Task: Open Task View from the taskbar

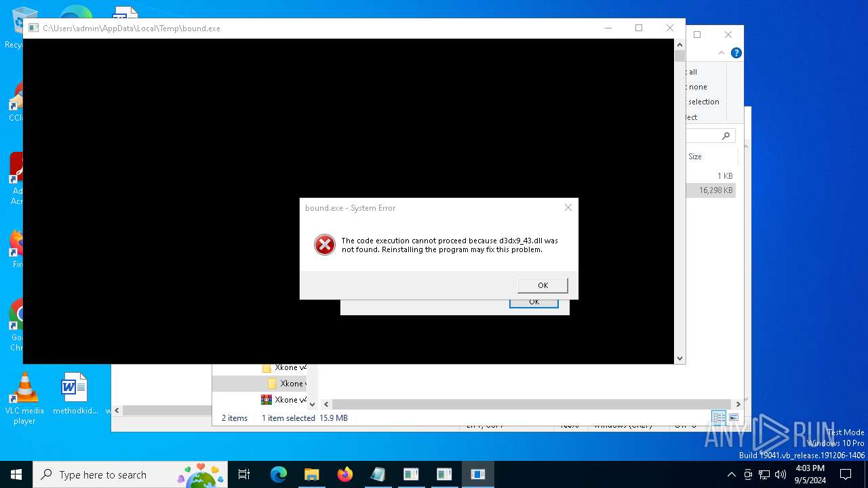Action: click(244, 474)
